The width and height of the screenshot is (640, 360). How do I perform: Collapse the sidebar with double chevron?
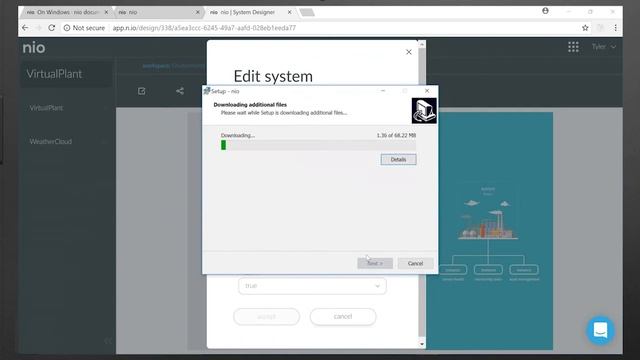click(107, 341)
